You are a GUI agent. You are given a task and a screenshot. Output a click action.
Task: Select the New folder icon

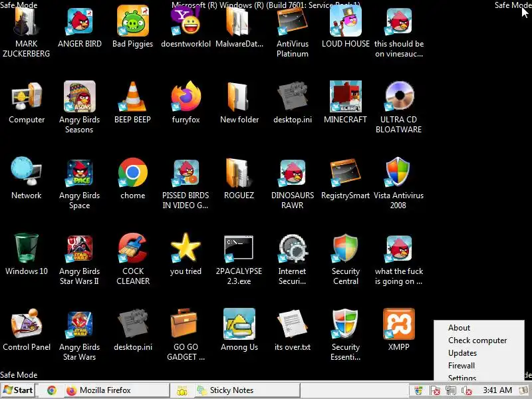pos(239,97)
